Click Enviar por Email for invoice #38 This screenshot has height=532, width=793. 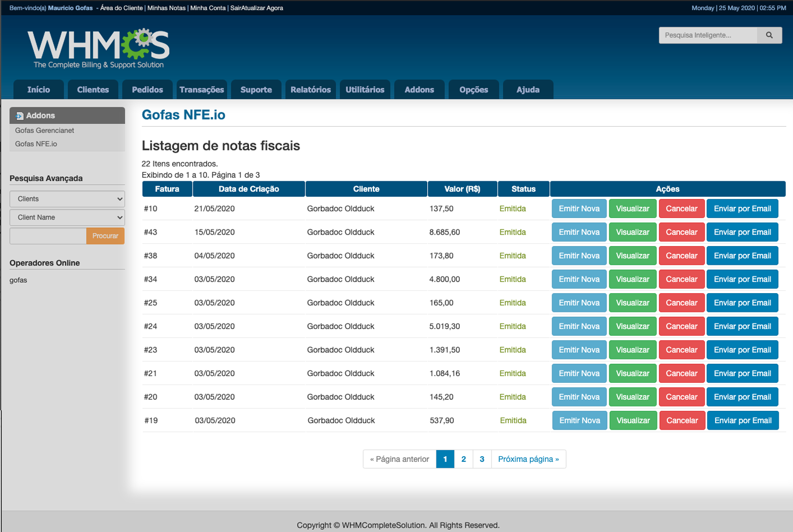[x=743, y=255]
